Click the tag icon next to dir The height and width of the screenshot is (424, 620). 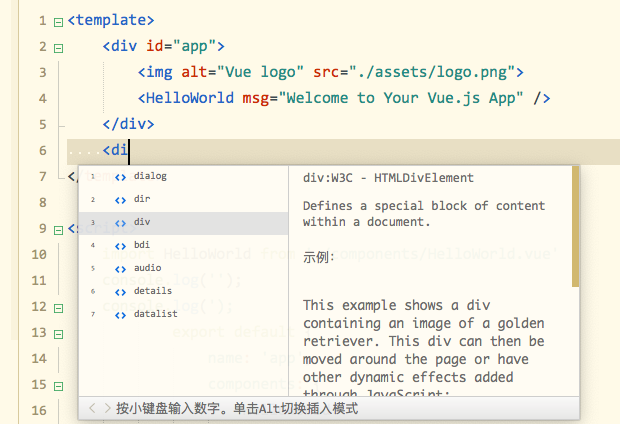point(120,199)
